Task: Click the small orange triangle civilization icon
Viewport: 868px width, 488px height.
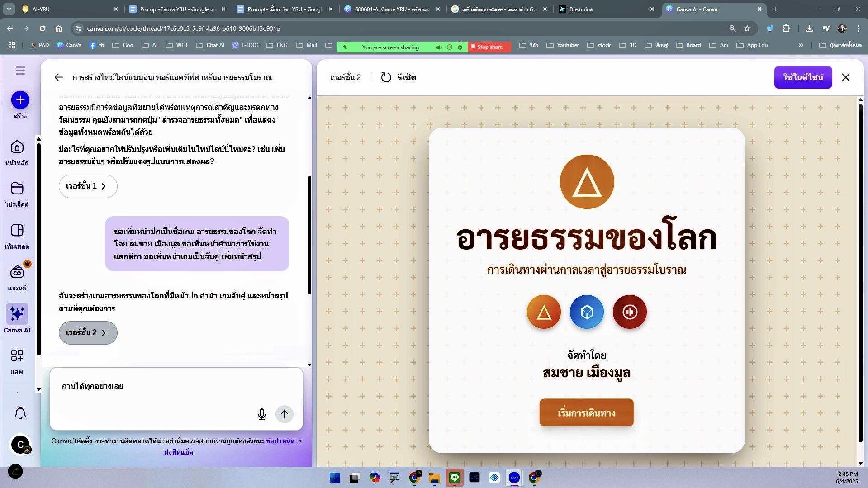Action: tap(544, 312)
